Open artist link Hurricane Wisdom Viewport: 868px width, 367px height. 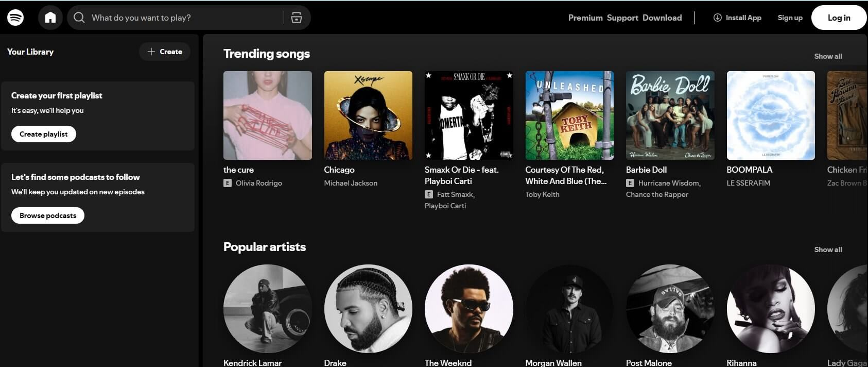669,183
